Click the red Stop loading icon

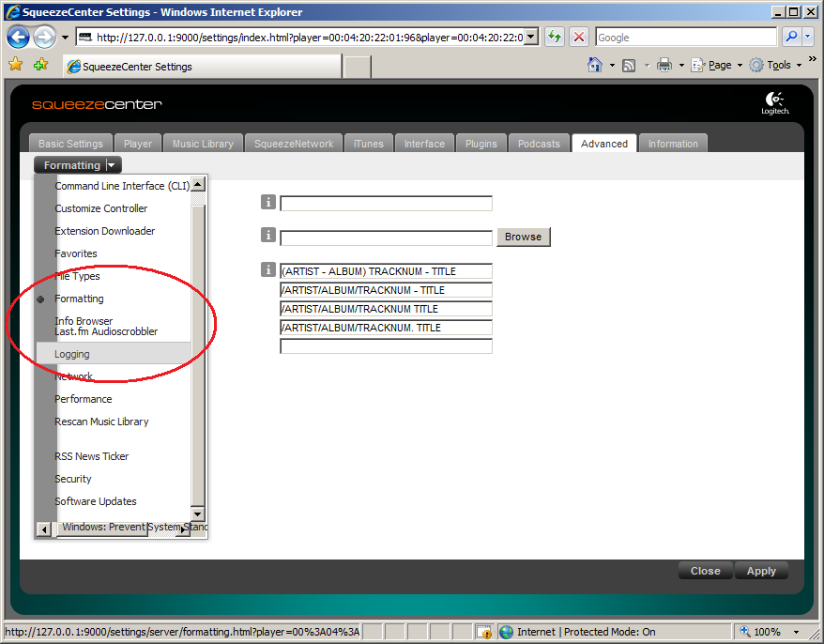pos(579,38)
